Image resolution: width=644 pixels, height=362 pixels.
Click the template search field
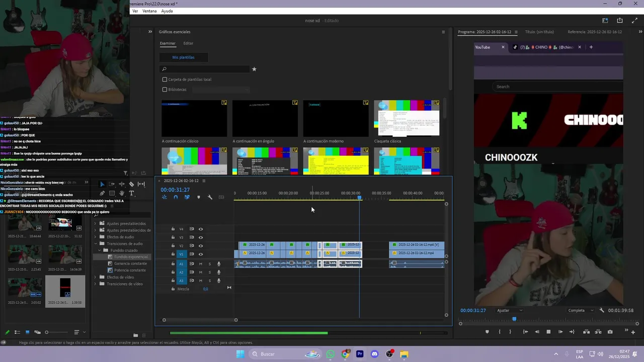tap(205, 69)
